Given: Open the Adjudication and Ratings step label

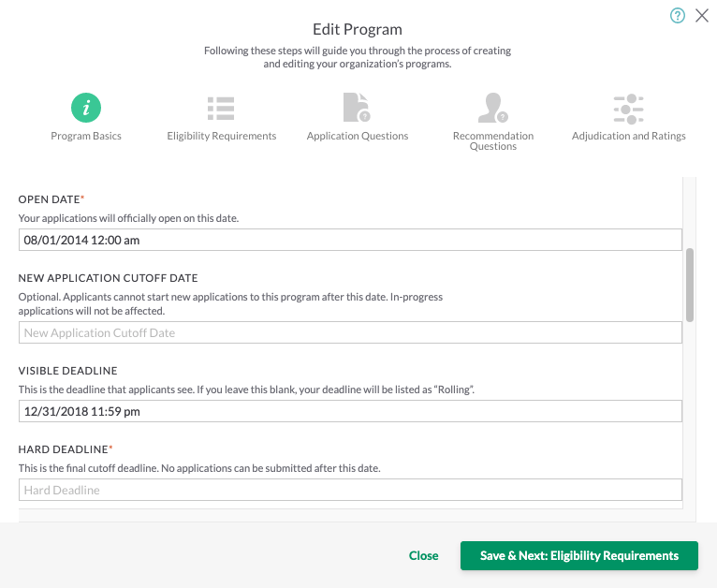Looking at the screenshot, I should [x=629, y=136].
